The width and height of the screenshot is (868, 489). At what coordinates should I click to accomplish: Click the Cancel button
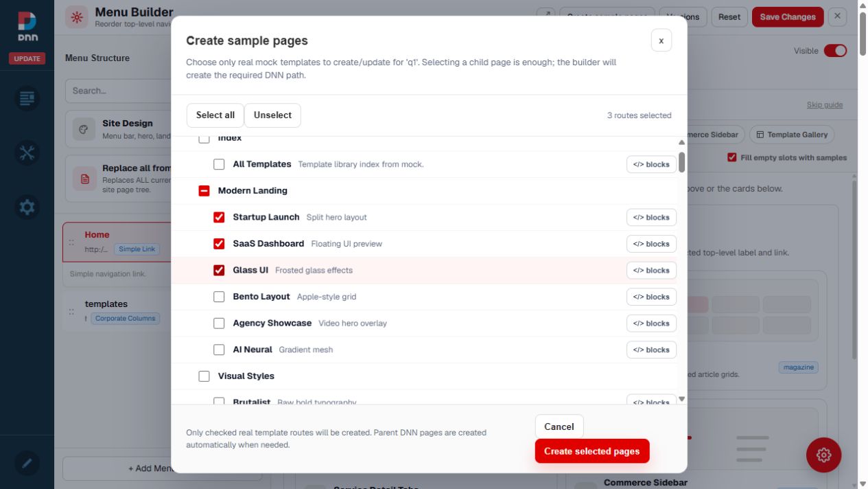559,427
